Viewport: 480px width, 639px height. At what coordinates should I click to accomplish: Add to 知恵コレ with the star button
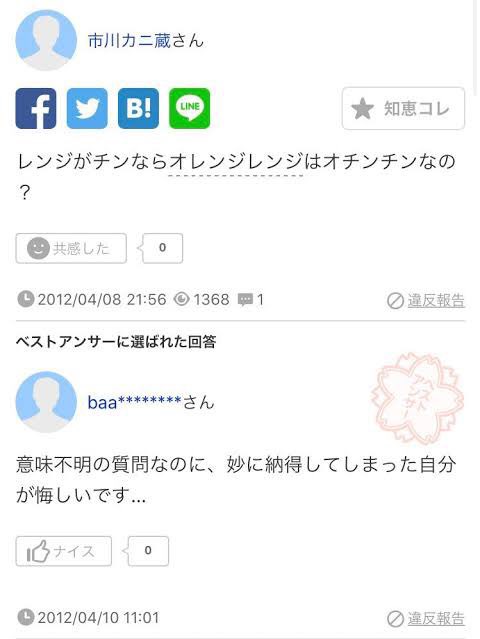(403, 108)
